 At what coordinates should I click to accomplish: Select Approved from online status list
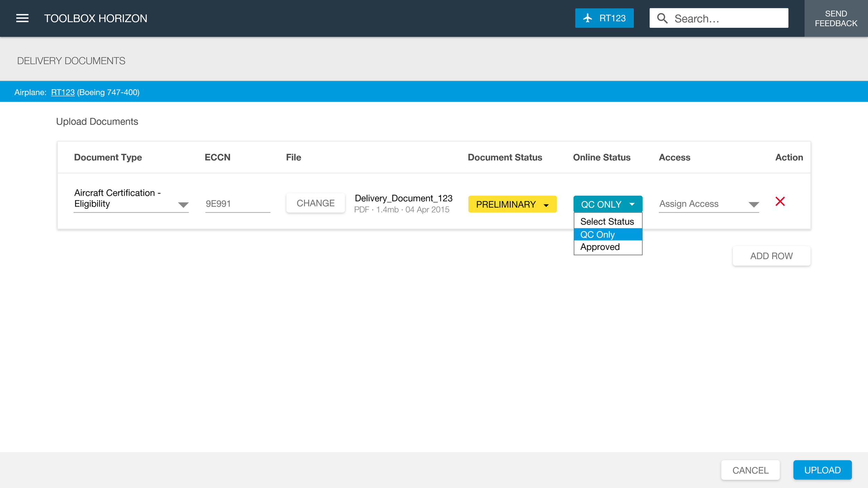click(x=600, y=247)
